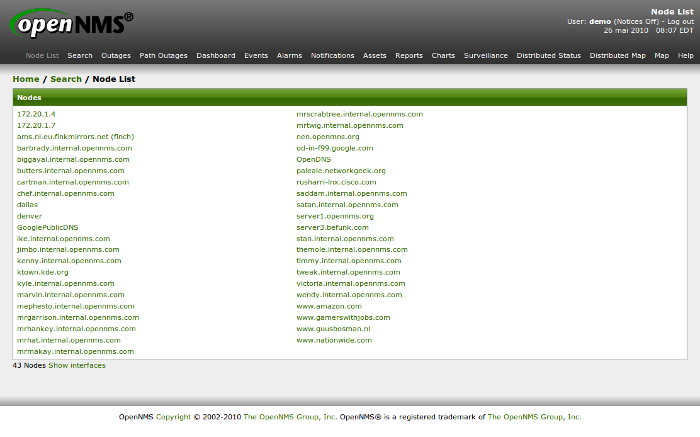Image resolution: width=700 pixels, height=437 pixels.
Task: Open the Outages menu item
Action: coord(116,56)
